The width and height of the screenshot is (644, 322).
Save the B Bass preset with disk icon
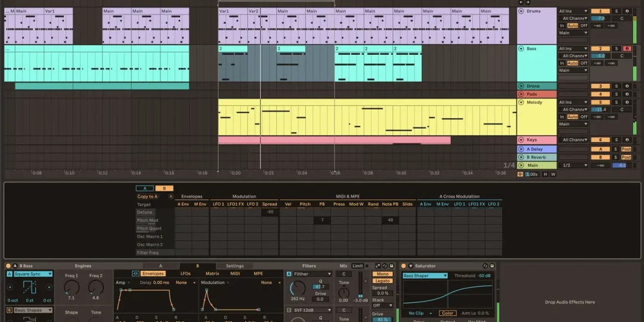point(391,266)
